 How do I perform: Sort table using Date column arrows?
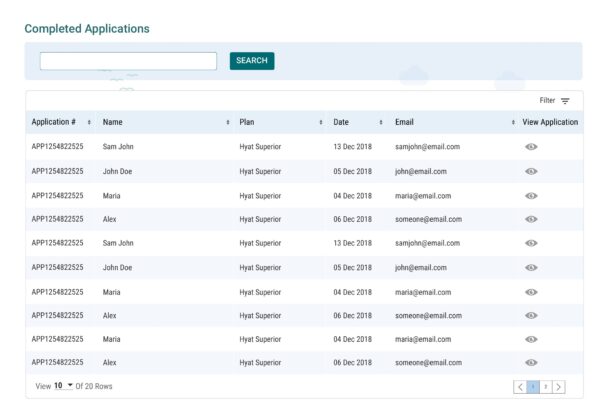(381, 122)
